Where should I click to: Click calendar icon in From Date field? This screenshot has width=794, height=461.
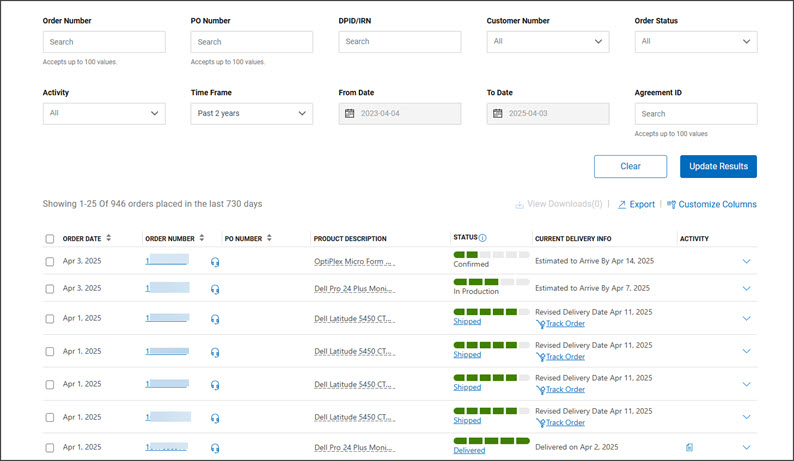(350, 113)
